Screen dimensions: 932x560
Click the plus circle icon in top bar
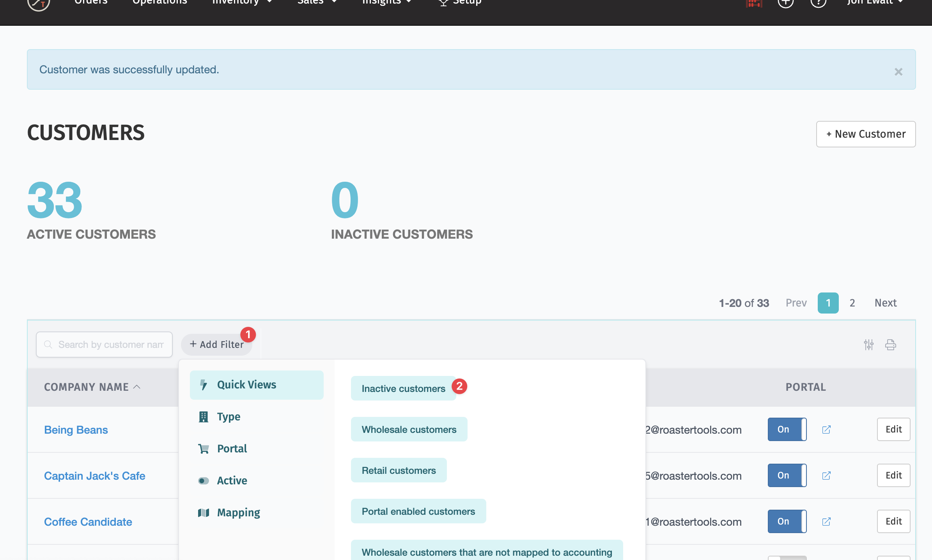[x=785, y=3]
